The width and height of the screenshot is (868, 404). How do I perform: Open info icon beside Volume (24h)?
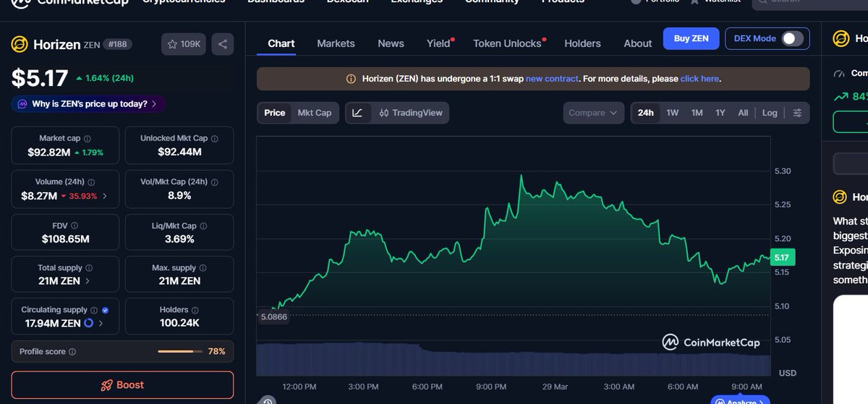tap(91, 182)
